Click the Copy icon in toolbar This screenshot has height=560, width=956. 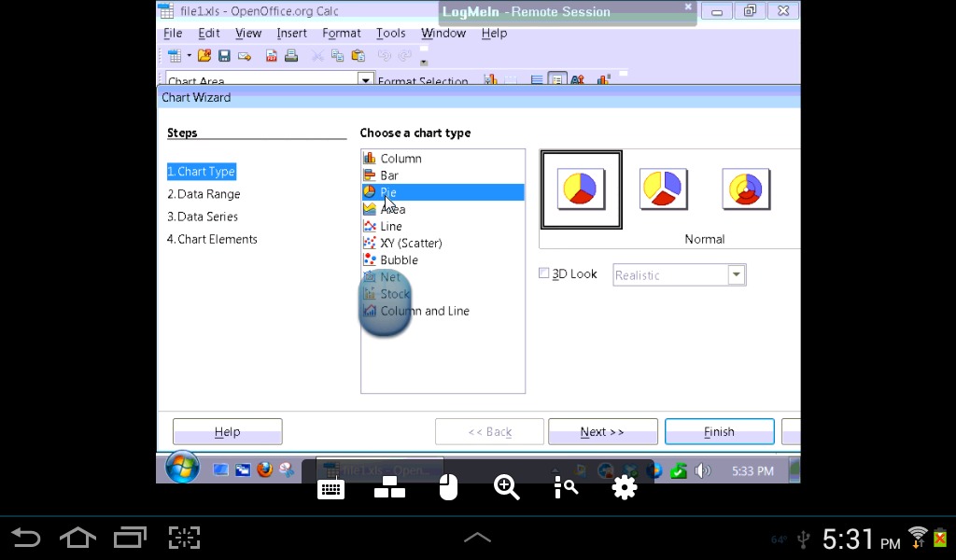[337, 56]
